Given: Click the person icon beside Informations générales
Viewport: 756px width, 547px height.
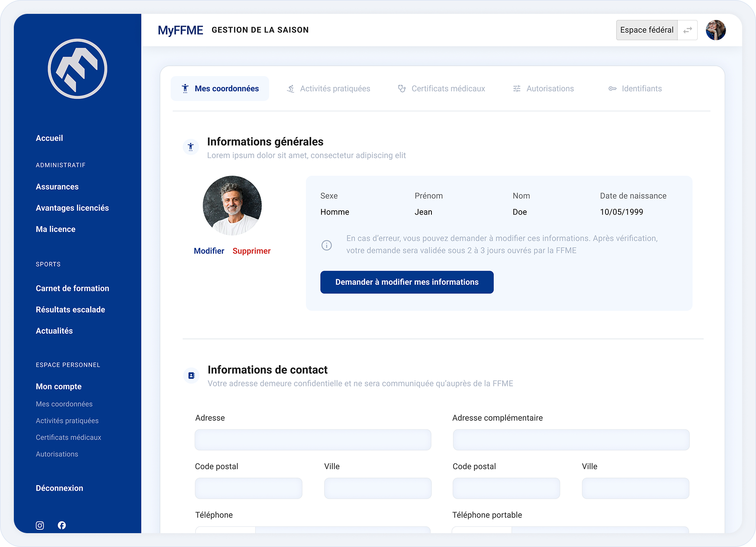Looking at the screenshot, I should click(191, 147).
